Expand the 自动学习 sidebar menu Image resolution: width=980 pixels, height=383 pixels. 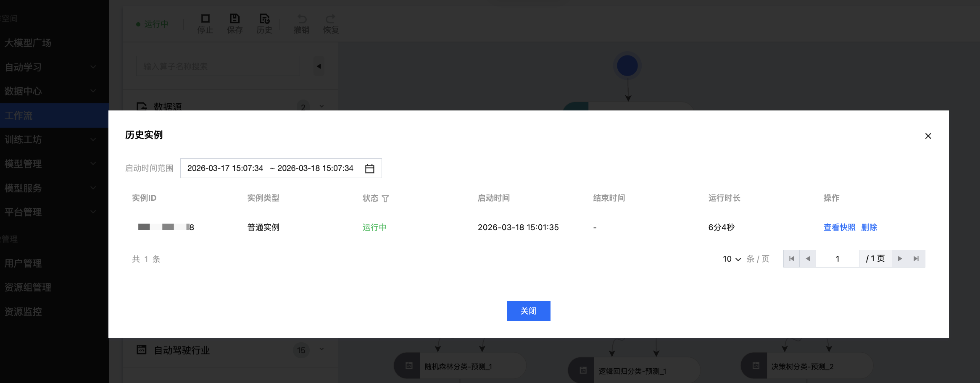tap(93, 67)
